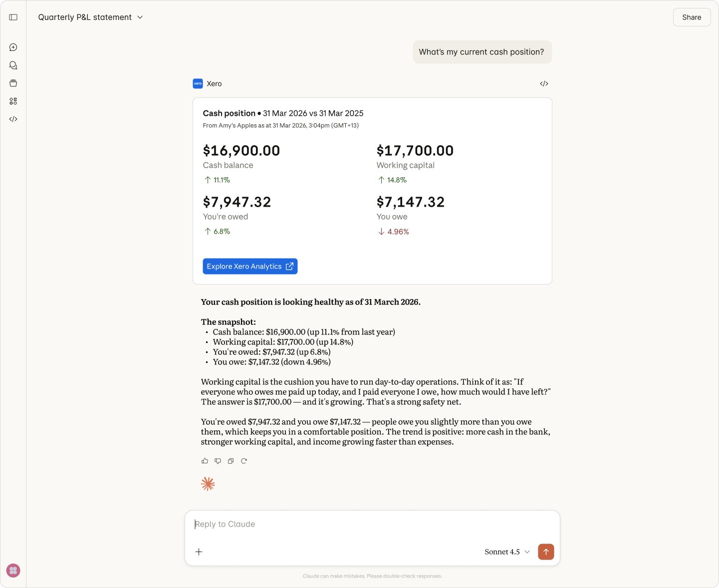Viewport: 719px width, 588px height.
Task: Open the Quarterly P&L statement chat menu
Action: pyautogui.click(x=90, y=17)
